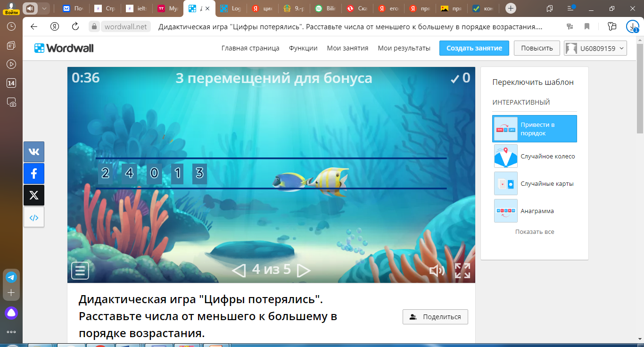Screen dimensions: 644x347
Task: Click the Повысить button
Action: coord(537,48)
